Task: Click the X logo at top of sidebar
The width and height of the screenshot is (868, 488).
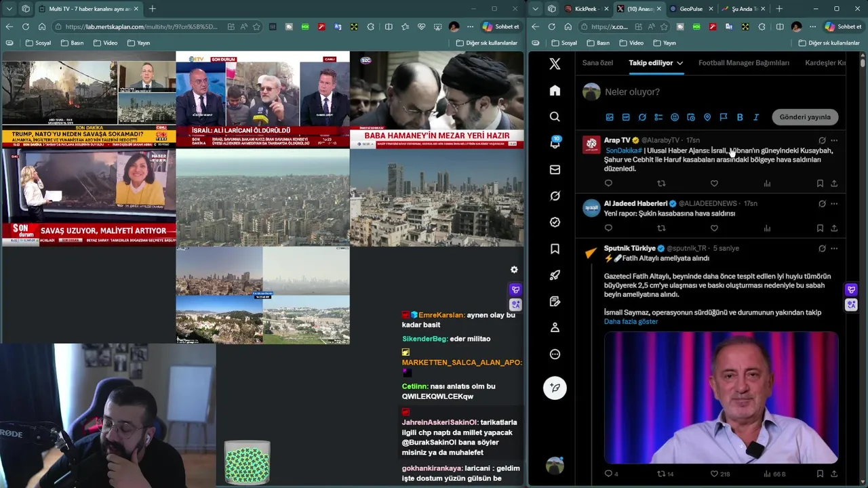Action: [555, 64]
